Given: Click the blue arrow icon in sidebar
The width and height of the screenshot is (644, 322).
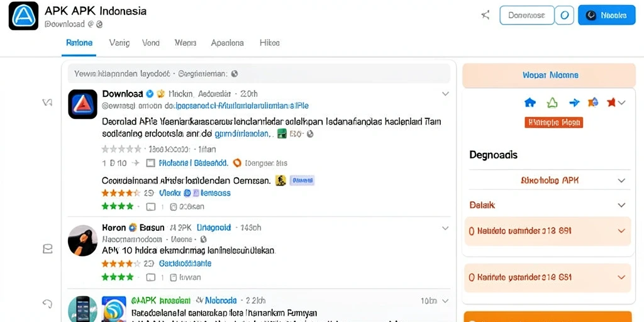Looking at the screenshot, I should (x=574, y=103).
